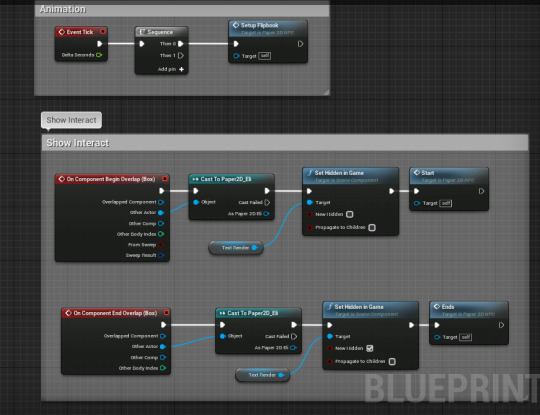The height and width of the screenshot is (415, 540).
Task: Click End Overlap's execution output pin
Action: point(163,325)
